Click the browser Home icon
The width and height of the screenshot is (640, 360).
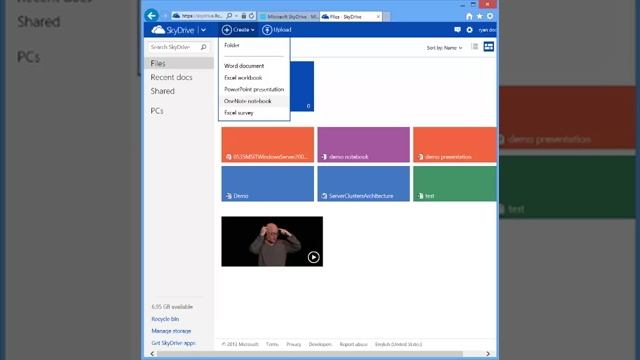click(469, 16)
